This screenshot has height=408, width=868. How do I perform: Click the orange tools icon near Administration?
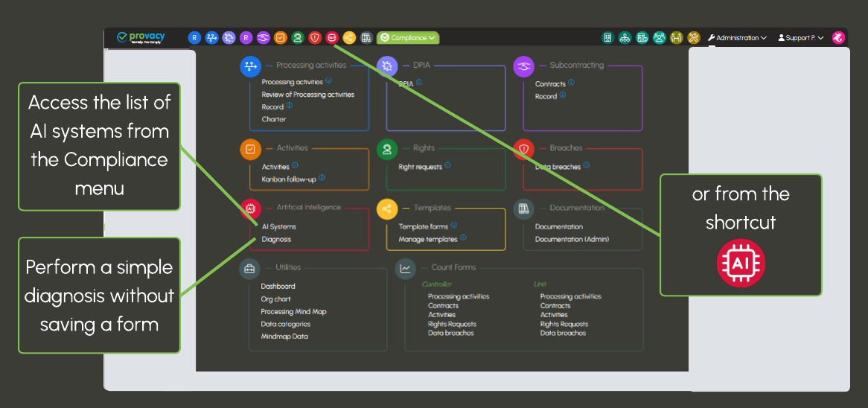(694, 37)
